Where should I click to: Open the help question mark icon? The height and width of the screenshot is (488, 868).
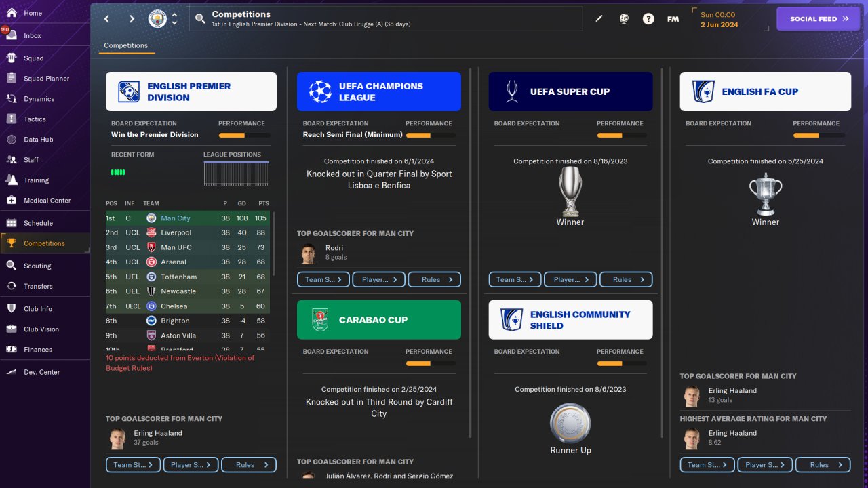click(x=648, y=19)
